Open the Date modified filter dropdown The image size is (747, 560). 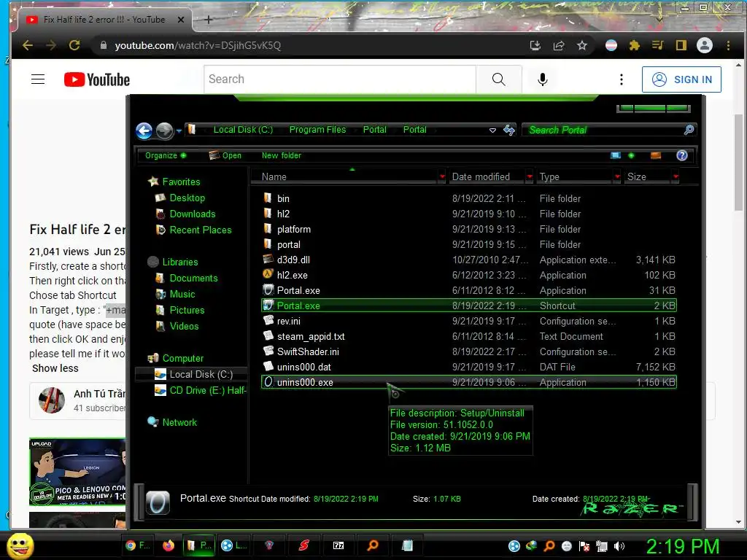click(x=530, y=176)
